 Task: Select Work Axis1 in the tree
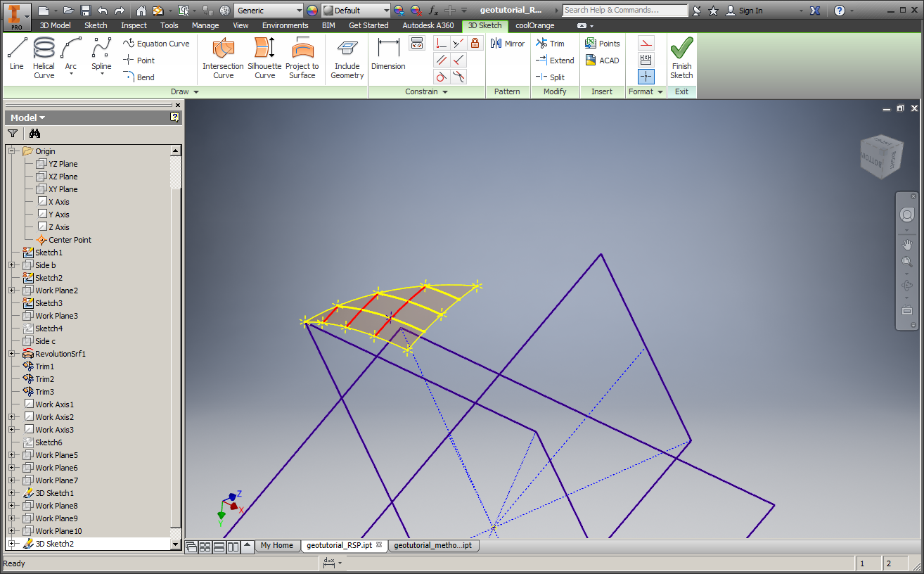click(x=54, y=404)
